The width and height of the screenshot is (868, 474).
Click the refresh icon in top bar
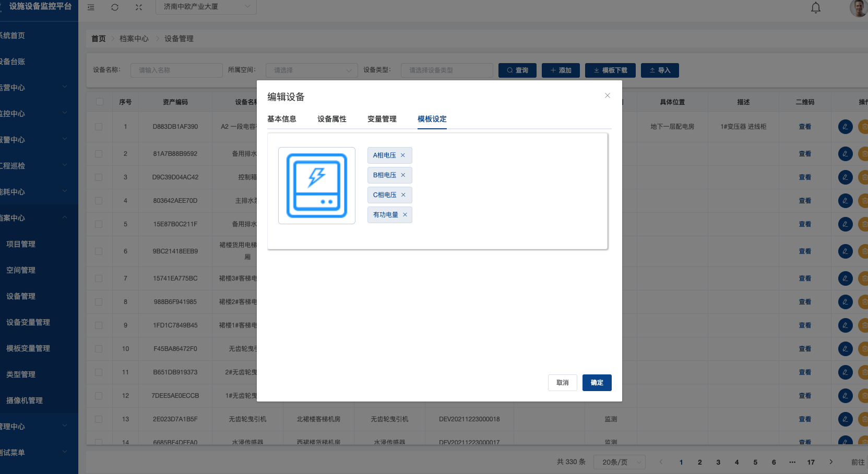(115, 7)
